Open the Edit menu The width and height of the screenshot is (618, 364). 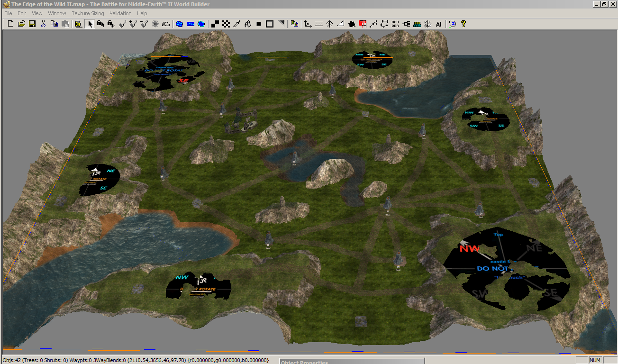22,13
